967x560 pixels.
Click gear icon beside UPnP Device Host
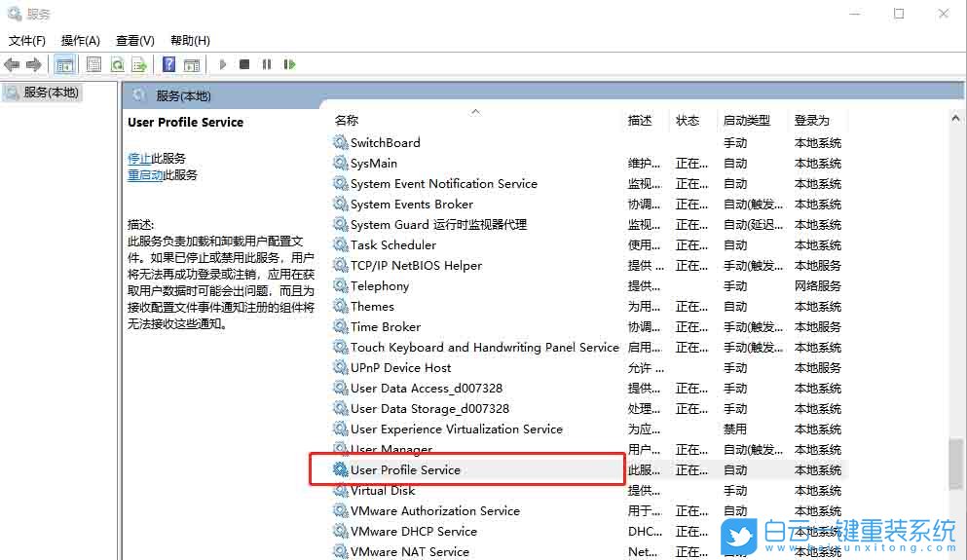pos(341,367)
